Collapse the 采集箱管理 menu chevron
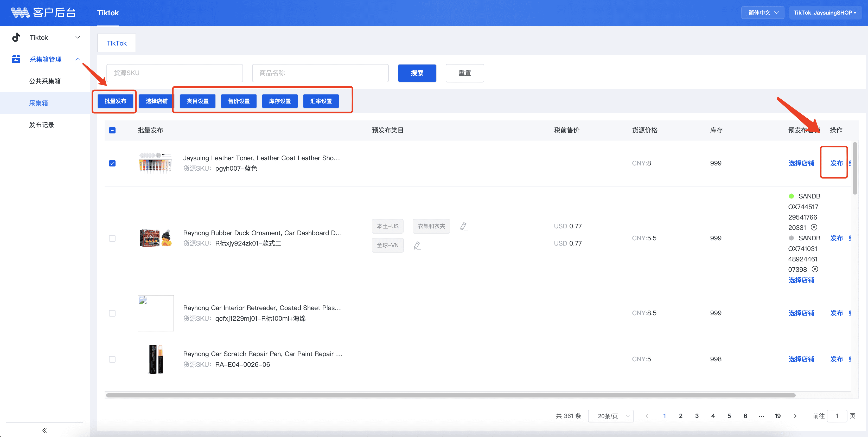This screenshot has height=437, width=868. 78,59
